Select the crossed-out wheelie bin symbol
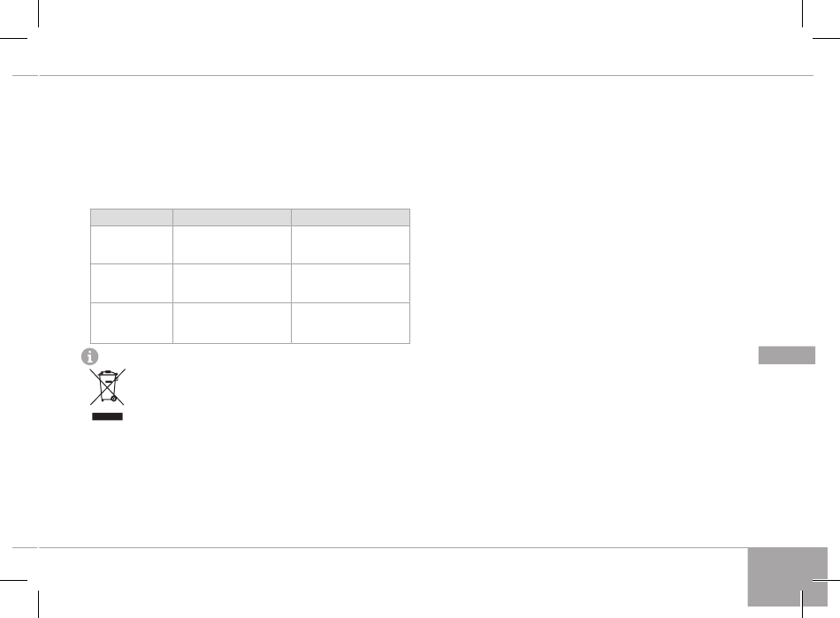The image size is (840, 618). click(108, 386)
